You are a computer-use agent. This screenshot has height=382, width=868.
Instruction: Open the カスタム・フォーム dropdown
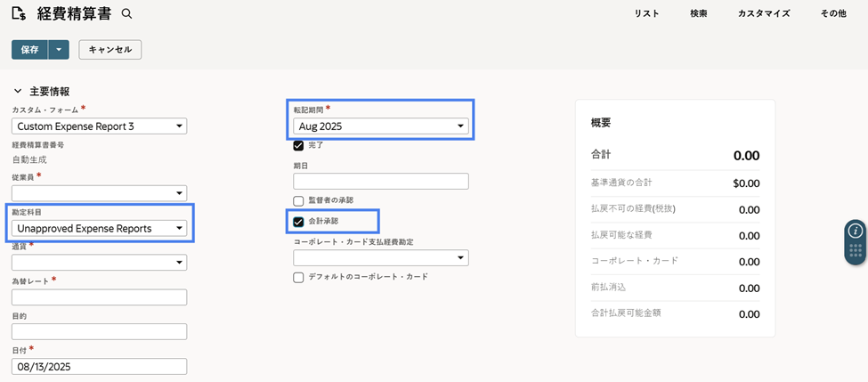coord(99,126)
